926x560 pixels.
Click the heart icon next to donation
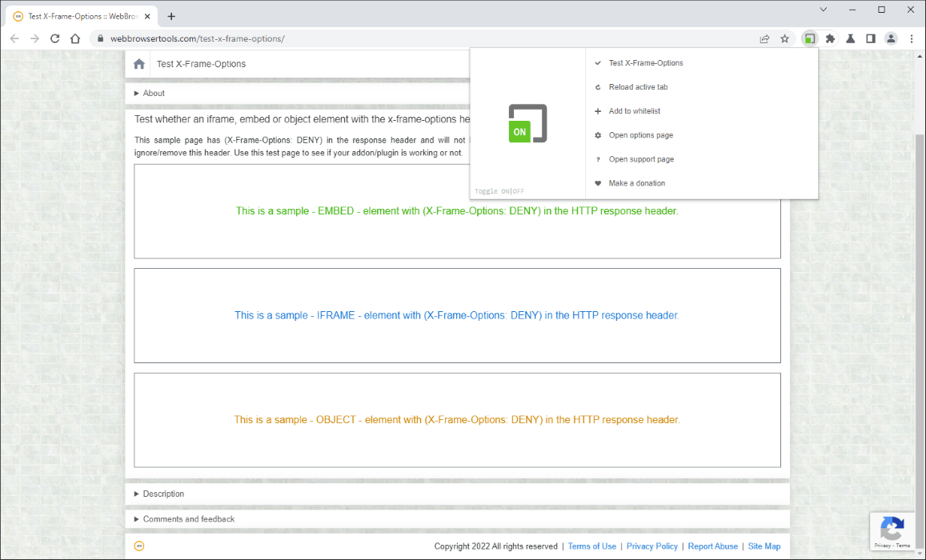point(598,183)
